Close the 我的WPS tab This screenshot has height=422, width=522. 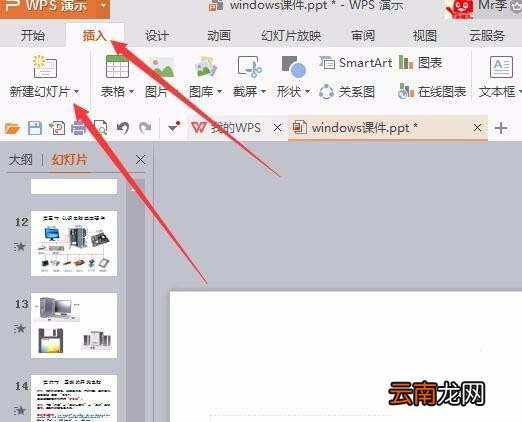[277, 128]
